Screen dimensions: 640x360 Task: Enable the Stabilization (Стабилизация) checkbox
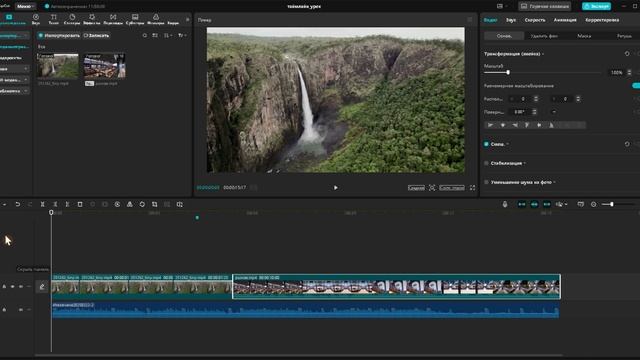coord(486,163)
